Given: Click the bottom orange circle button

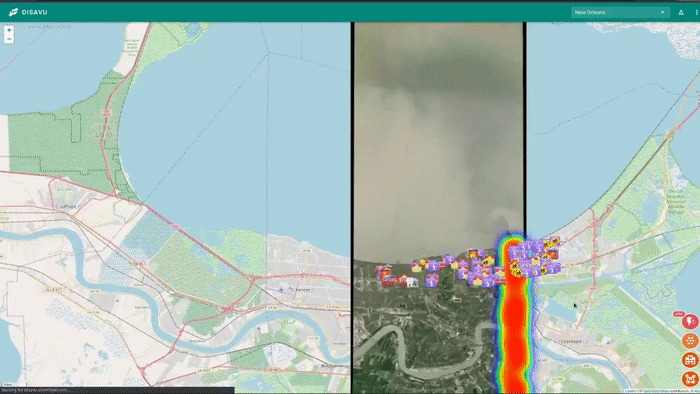Looking at the screenshot, I should pos(690,379).
